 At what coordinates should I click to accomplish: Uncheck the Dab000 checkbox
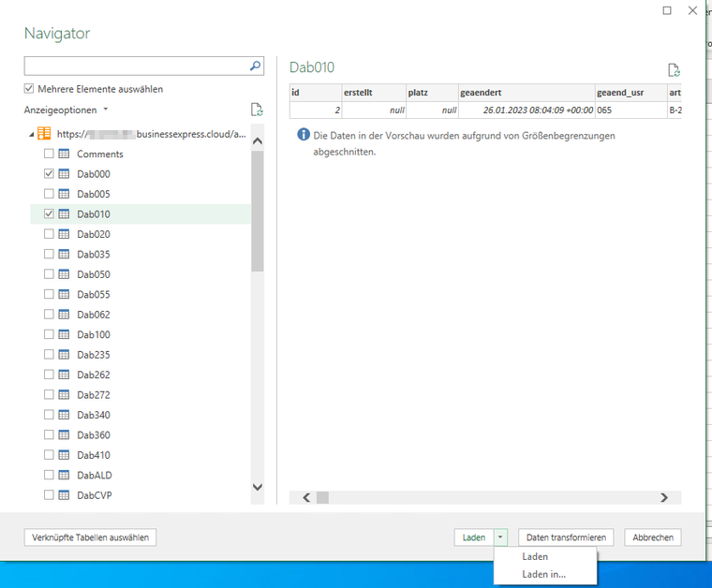click(49, 174)
